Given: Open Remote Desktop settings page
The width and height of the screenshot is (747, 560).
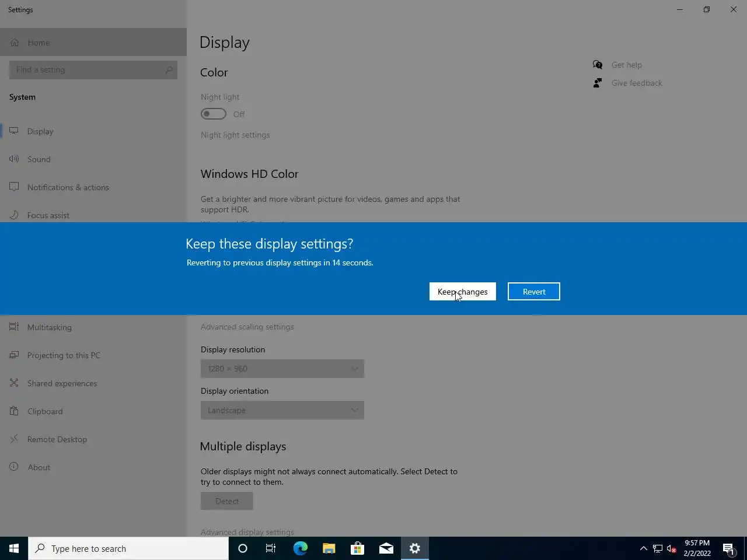Looking at the screenshot, I should [93, 439].
